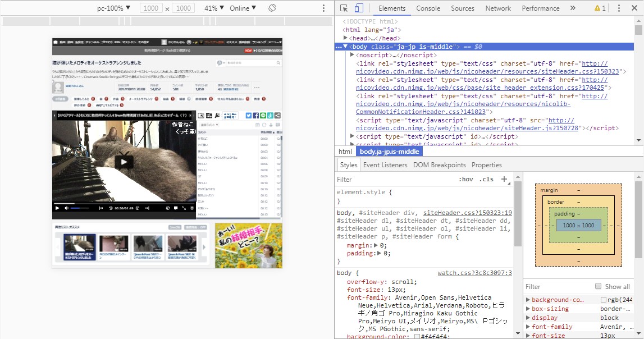The height and width of the screenshot is (339, 644).
Task: Open the 41% zoom dropdown
Action: coord(214,8)
